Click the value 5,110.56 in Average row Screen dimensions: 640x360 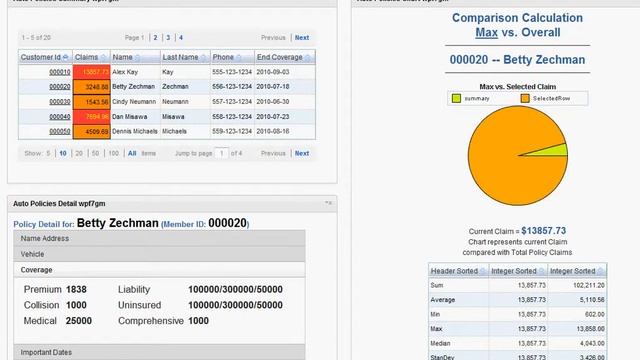[592, 300]
